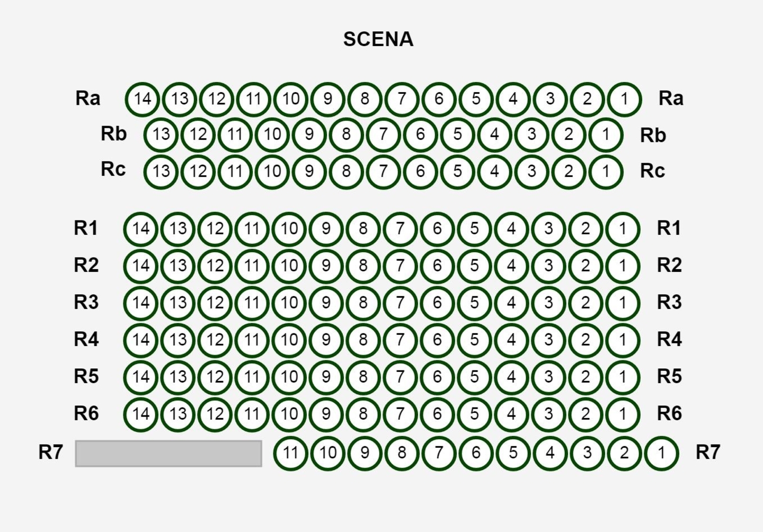Choose seat 8 in row R4
The image size is (763, 532).
tap(363, 340)
